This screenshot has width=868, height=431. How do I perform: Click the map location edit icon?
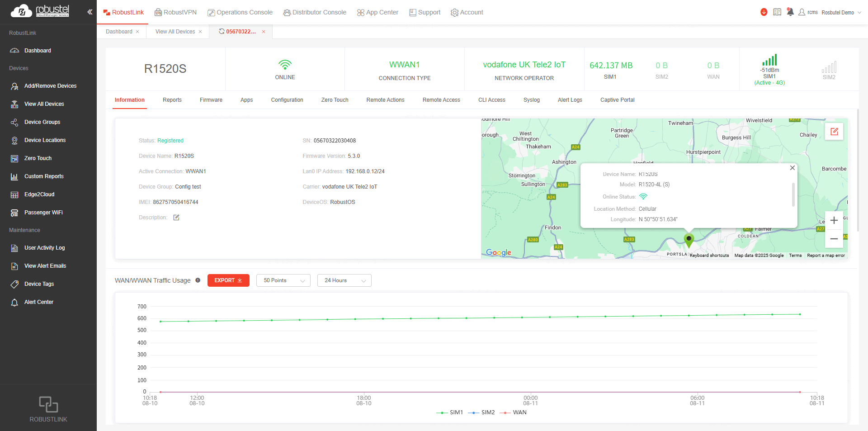834,132
